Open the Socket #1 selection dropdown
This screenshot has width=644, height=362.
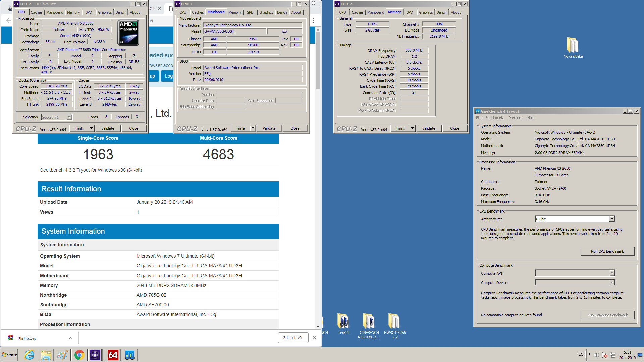pyautogui.click(x=69, y=117)
